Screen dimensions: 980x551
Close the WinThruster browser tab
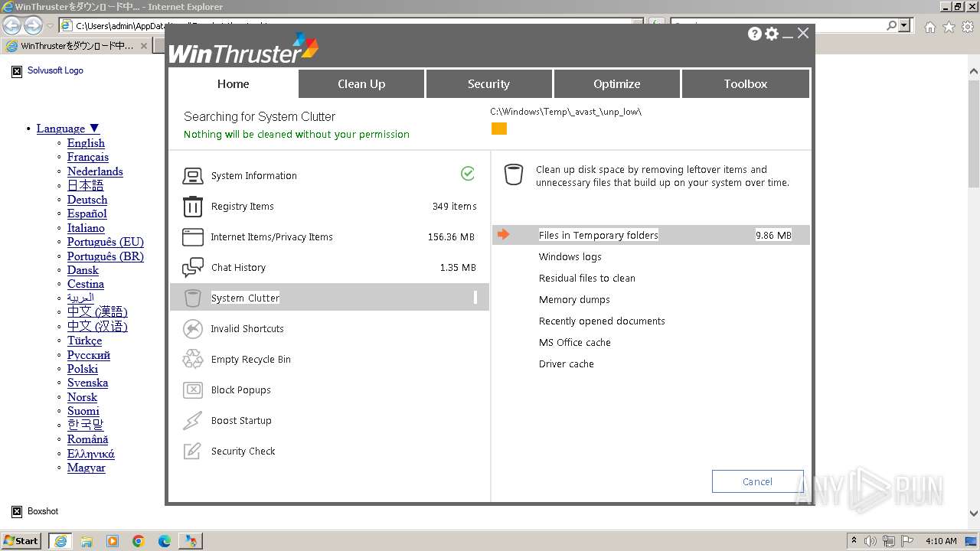[x=143, y=46]
